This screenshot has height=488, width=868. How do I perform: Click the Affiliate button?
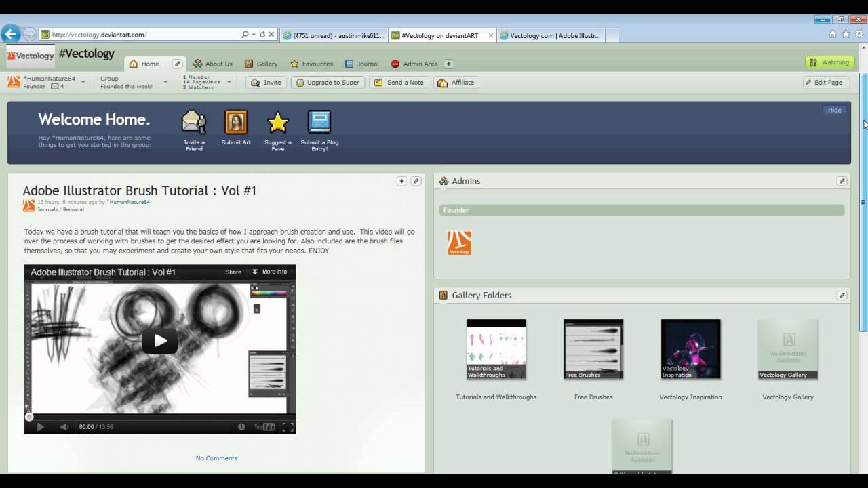(456, 82)
